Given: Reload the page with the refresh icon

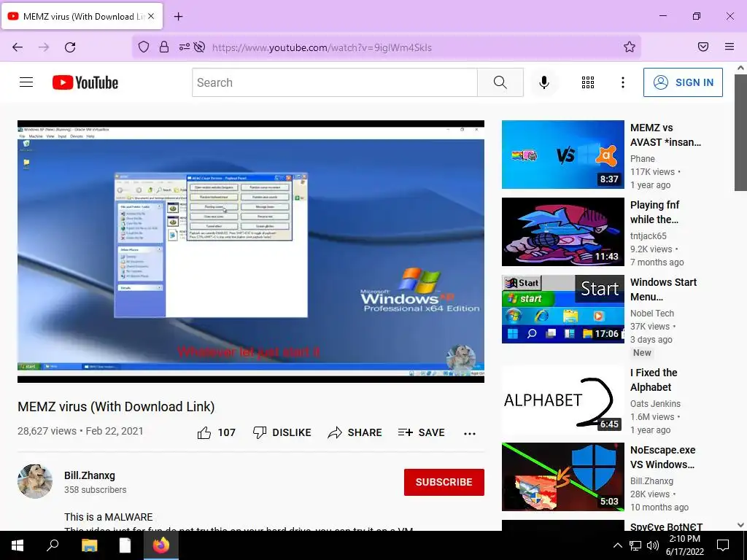Looking at the screenshot, I should click(70, 47).
